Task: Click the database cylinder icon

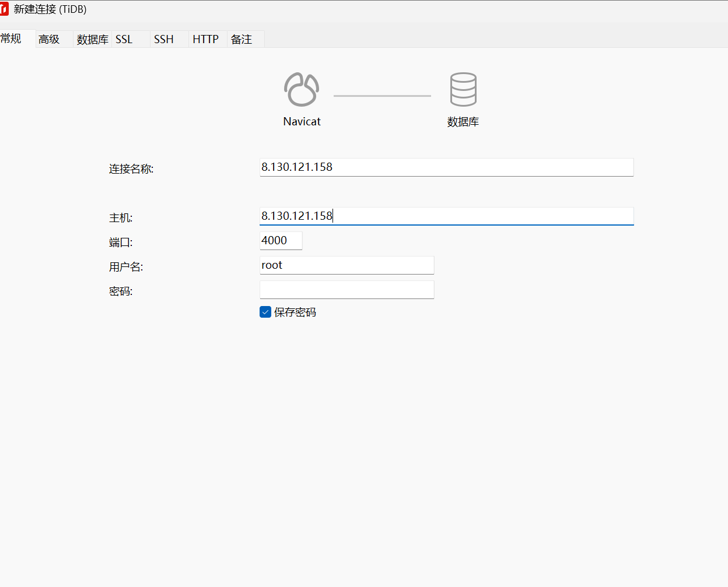Action: (x=463, y=89)
